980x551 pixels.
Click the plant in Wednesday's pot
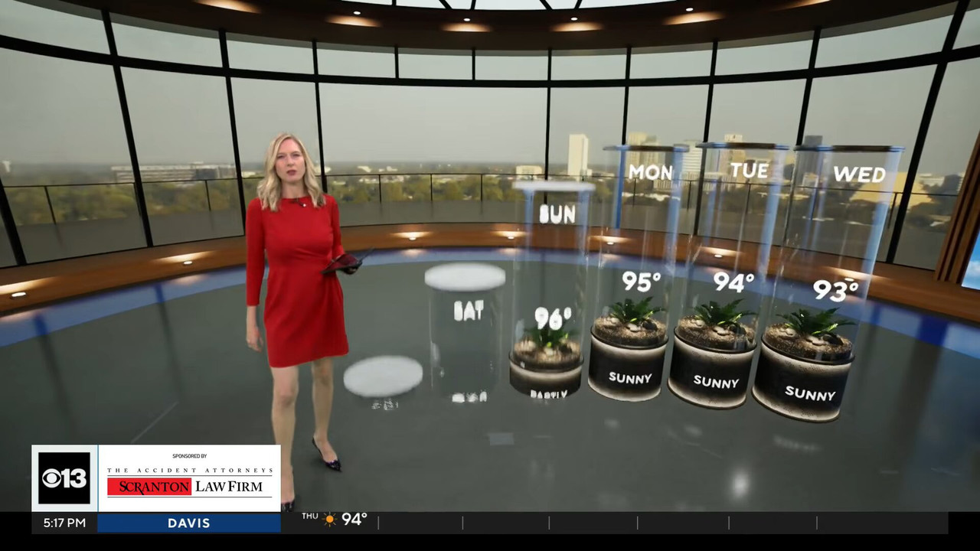(816, 321)
